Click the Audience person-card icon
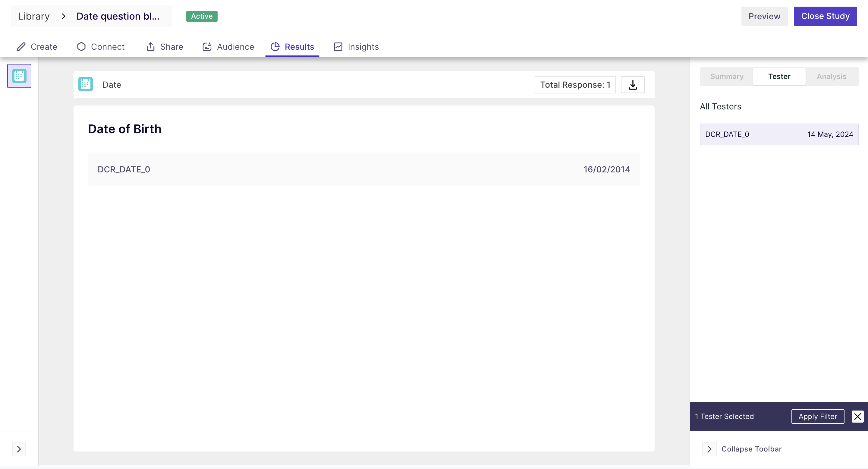 pos(207,46)
